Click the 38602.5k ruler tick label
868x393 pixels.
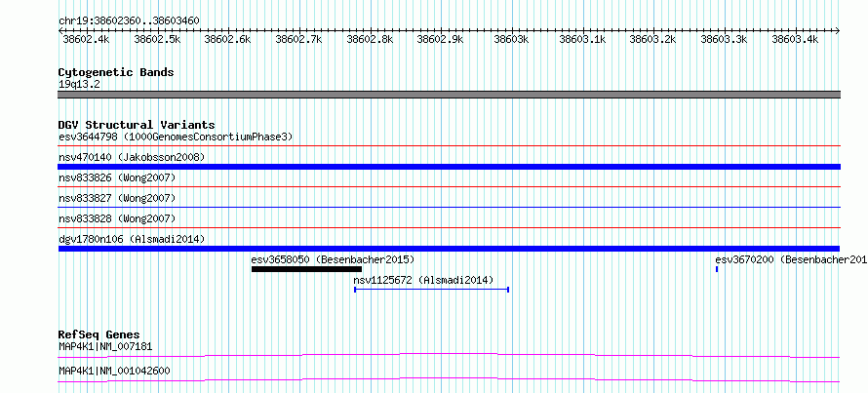pyautogui.click(x=157, y=39)
